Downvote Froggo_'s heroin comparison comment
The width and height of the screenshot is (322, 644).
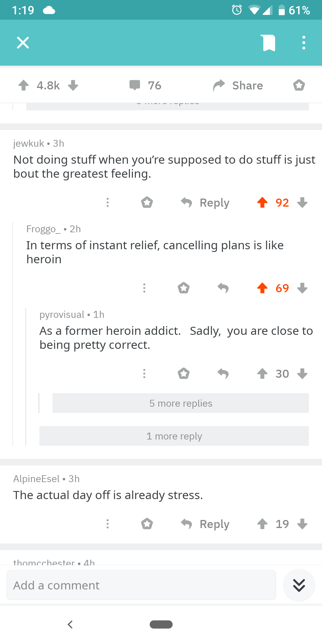302,288
